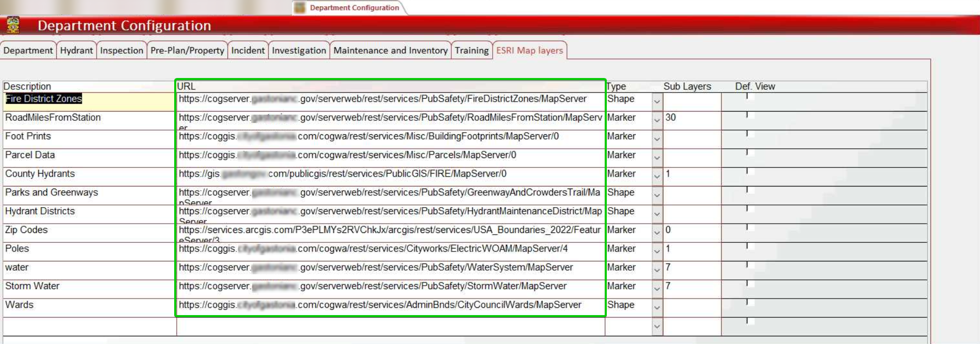
Task: Toggle Def. View checkbox for Poles
Action: point(750,246)
